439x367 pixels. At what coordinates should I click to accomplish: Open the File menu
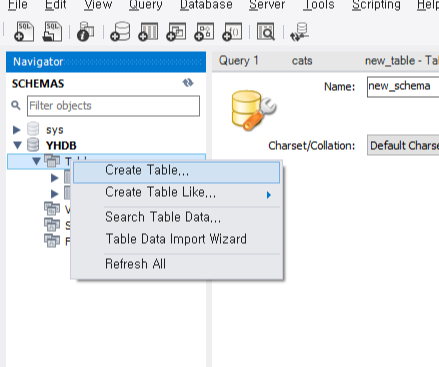click(x=18, y=5)
